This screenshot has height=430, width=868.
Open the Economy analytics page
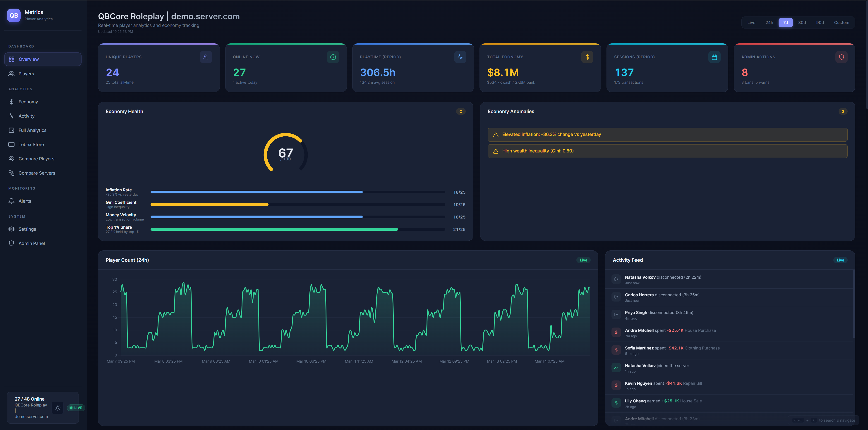point(28,102)
